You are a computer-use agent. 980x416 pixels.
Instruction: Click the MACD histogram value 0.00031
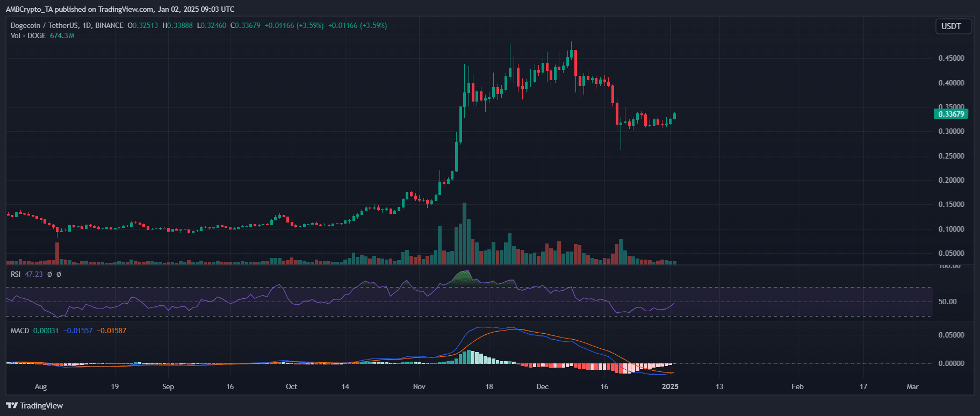click(46, 331)
